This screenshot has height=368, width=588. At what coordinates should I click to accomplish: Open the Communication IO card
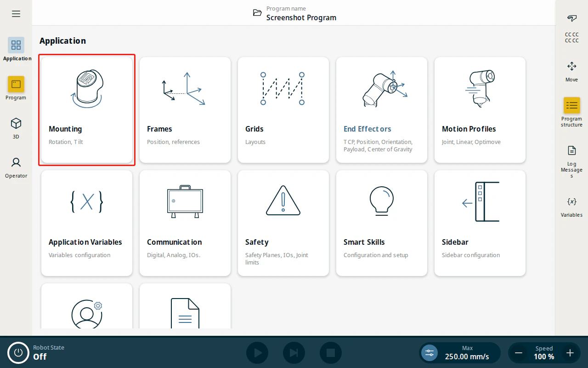pos(185,223)
